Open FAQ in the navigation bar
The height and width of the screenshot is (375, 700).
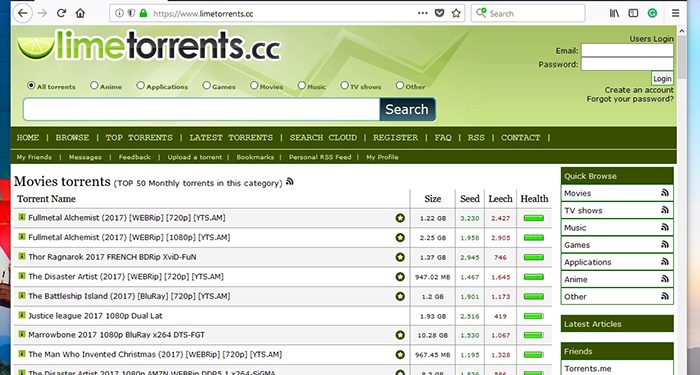click(443, 138)
